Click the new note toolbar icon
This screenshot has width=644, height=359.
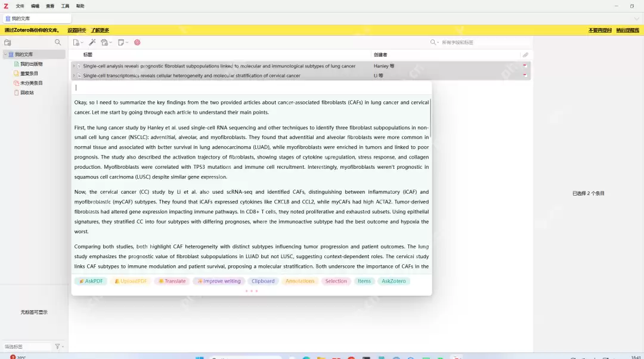[x=122, y=42]
